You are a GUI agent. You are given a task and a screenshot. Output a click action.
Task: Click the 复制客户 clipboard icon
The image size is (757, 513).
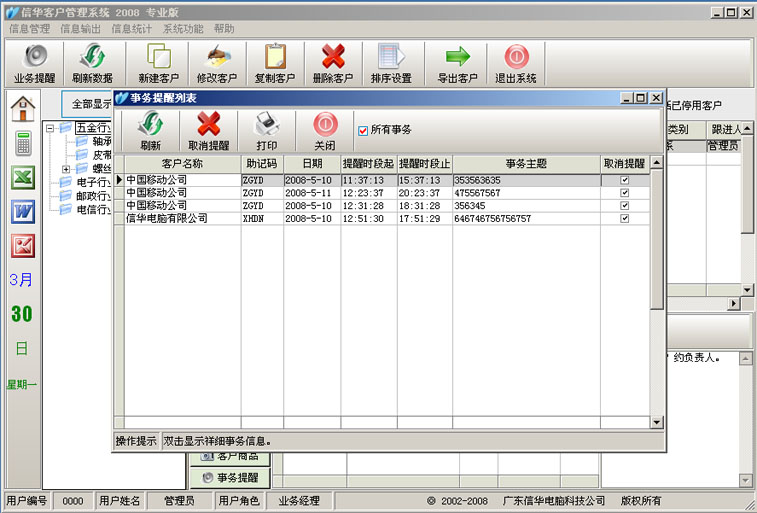tap(275, 64)
